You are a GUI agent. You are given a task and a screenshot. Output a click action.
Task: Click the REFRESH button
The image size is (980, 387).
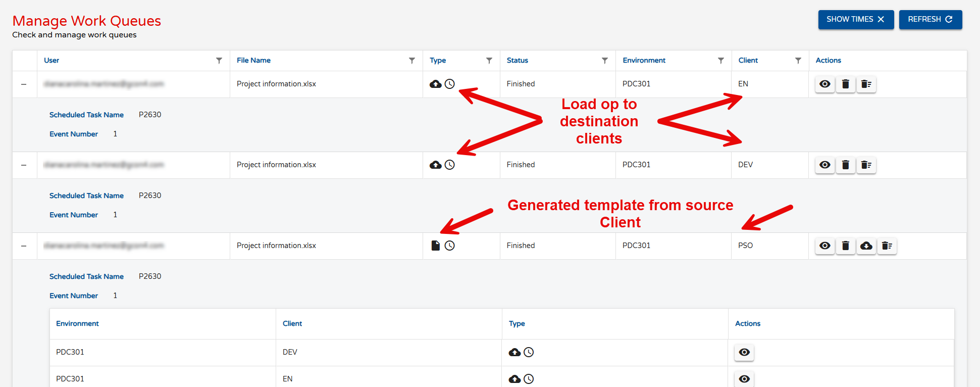pos(930,19)
